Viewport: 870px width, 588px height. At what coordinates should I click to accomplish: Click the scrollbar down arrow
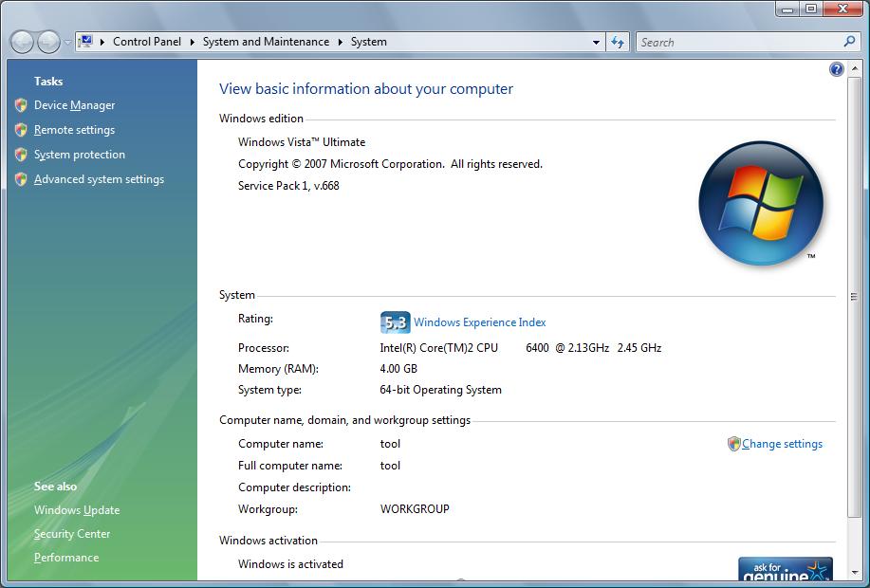(854, 573)
